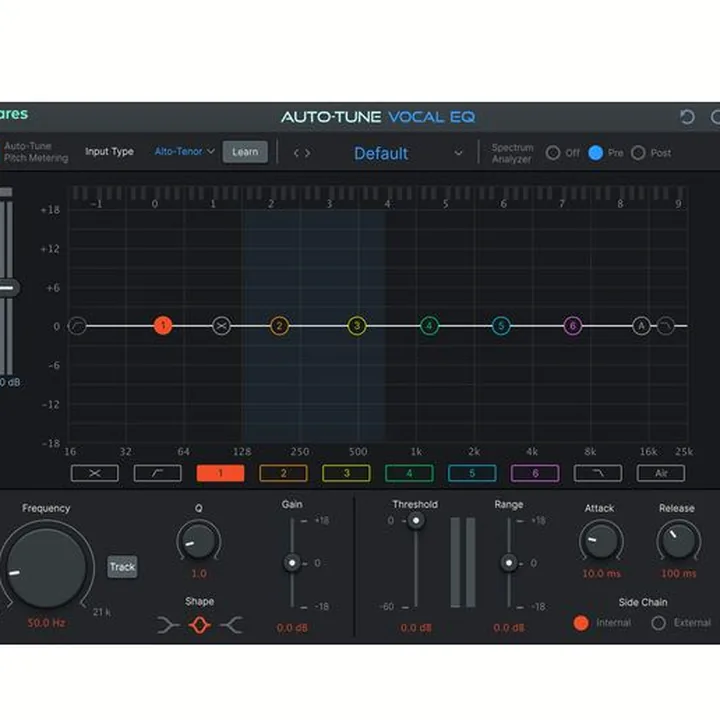The width and height of the screenshot is (720, 720).
Task: Toggle the notch filter band button
Action: coord(95,473)
